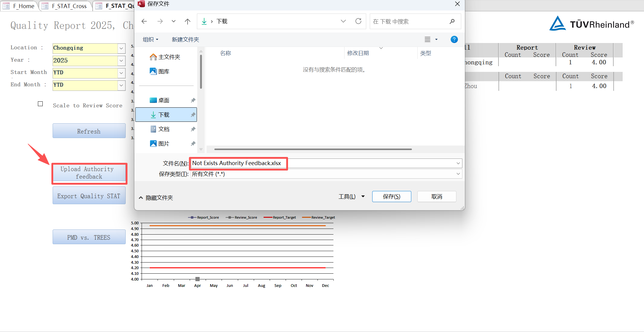Click the 保存(S) button to save

pyautogui.click(x=391, y=196)
